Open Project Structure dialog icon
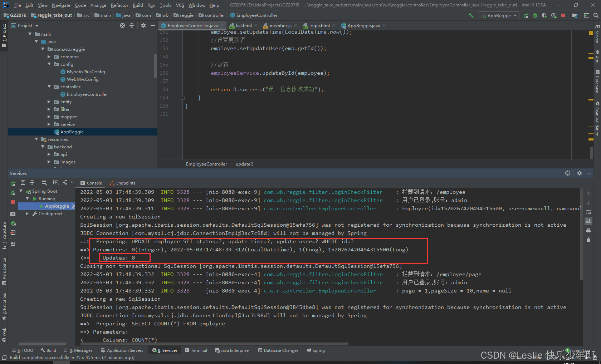The height and width of the screenshot is (364, 601). pyautogui.click(x=575, y=15)
